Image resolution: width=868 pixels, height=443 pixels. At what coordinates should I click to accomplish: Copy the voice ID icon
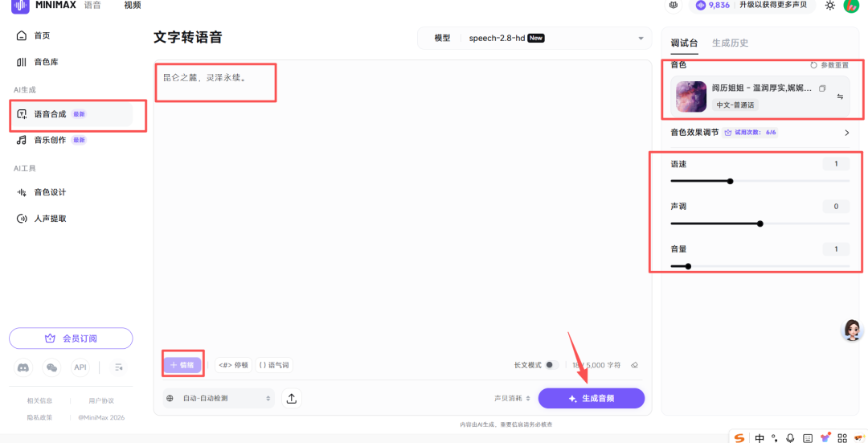(822, 88)
